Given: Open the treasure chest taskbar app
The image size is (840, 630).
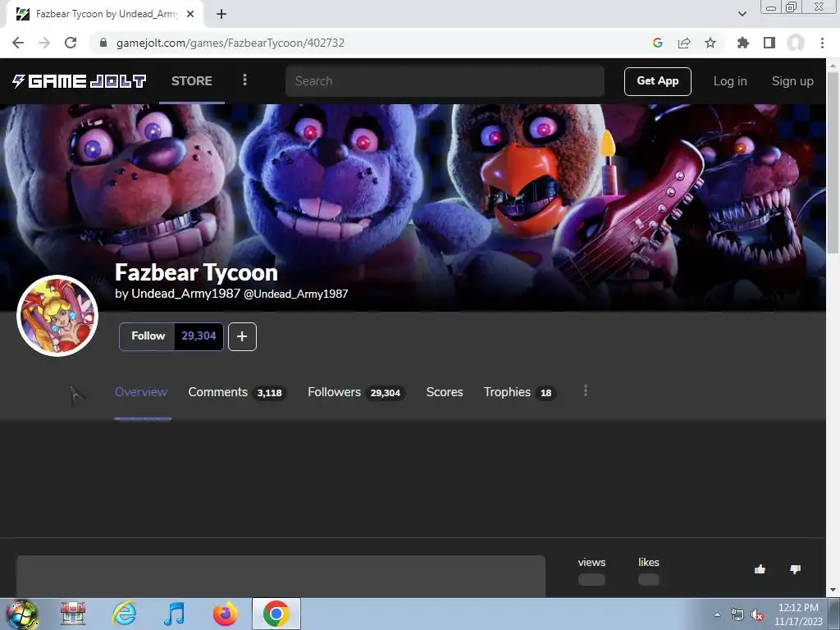Looking at the screenshot, I should tap(73, 614).
